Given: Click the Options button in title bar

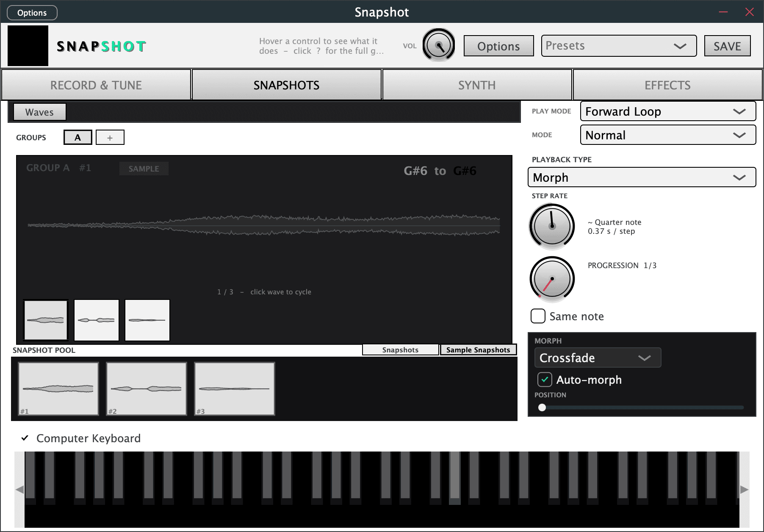Looking at the screenshot, I should [x=32, y=13].
